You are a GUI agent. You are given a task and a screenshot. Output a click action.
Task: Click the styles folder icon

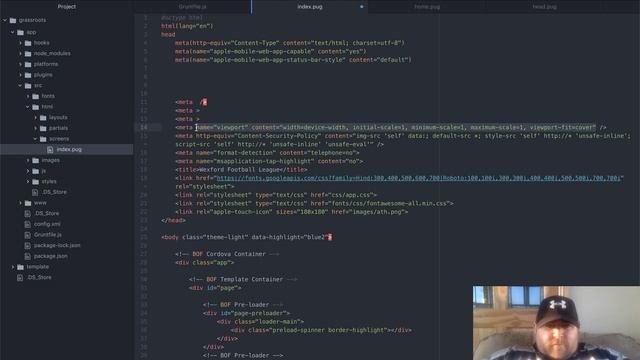click(x=36, y=181)
